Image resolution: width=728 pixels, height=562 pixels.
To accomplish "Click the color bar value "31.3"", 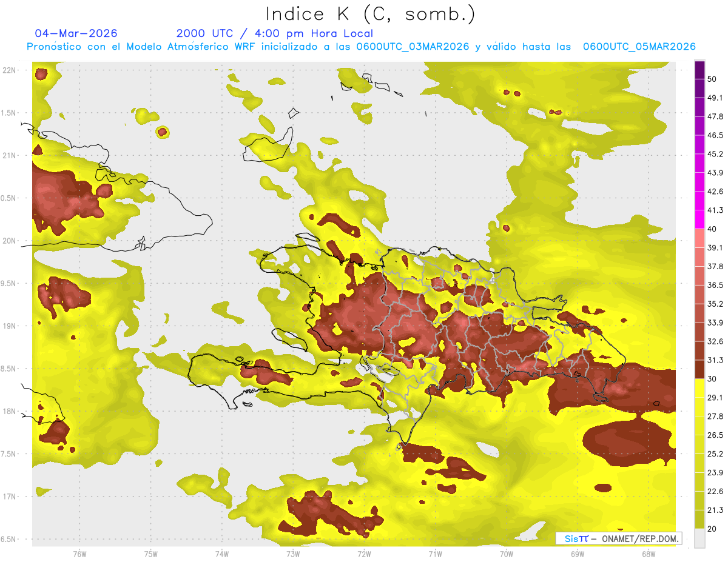I will (x=715, y=361).
